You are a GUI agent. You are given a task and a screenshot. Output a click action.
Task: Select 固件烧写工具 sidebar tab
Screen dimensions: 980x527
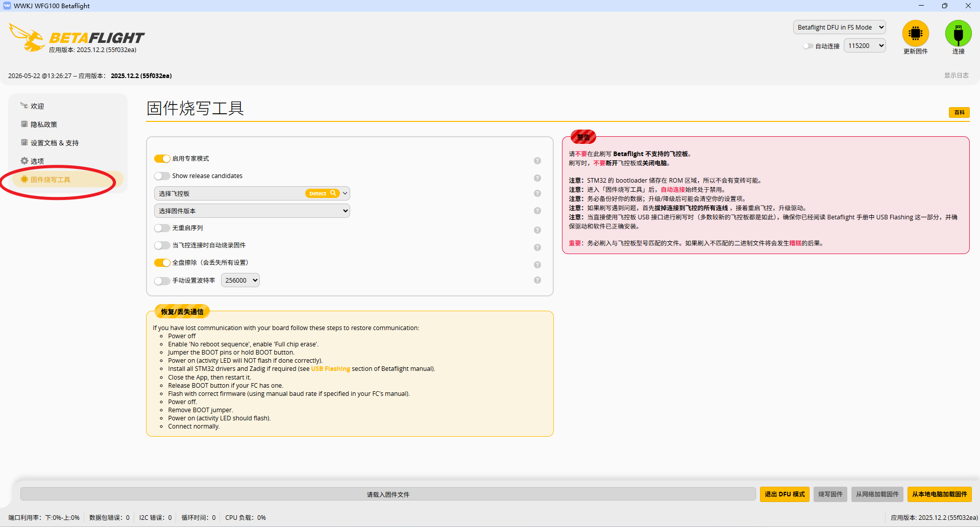(68, 179)
